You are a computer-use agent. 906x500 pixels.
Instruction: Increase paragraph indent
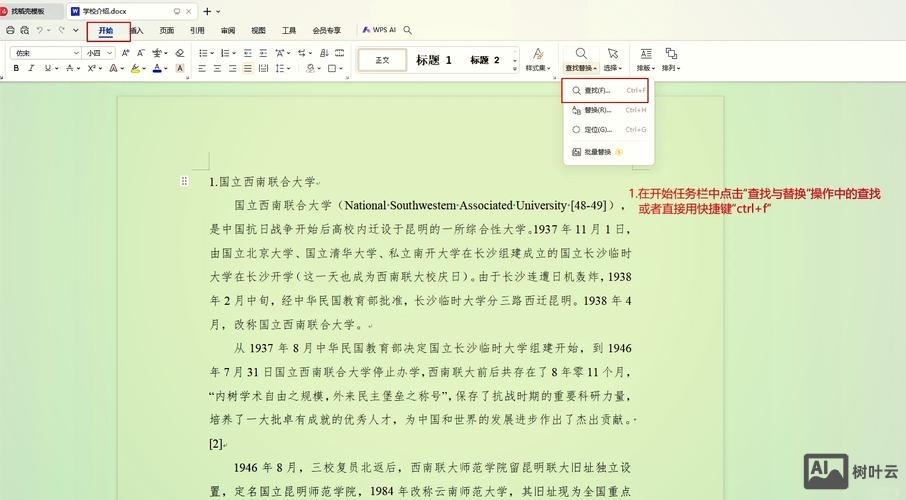click(263, 53)
